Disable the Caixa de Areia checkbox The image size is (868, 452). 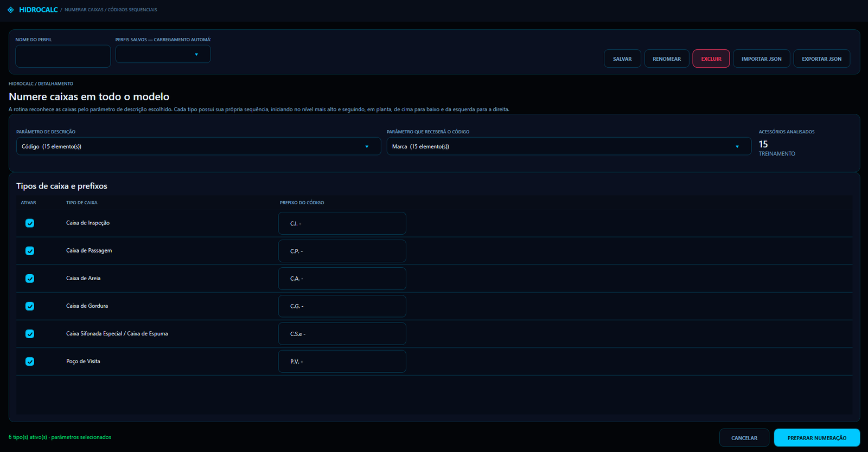coord(30,279)
